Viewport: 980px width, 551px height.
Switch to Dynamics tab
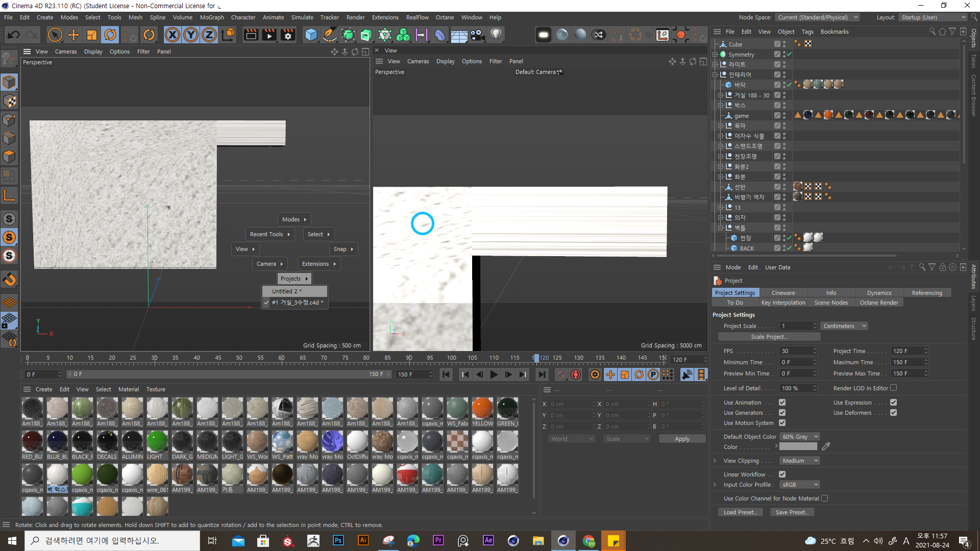[879, 293]
